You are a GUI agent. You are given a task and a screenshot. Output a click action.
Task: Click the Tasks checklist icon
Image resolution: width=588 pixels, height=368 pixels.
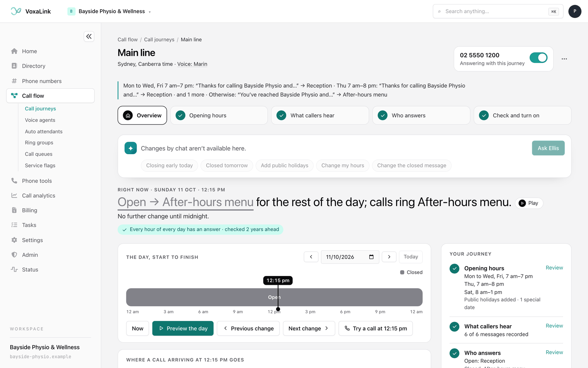(x=14, y=225)
